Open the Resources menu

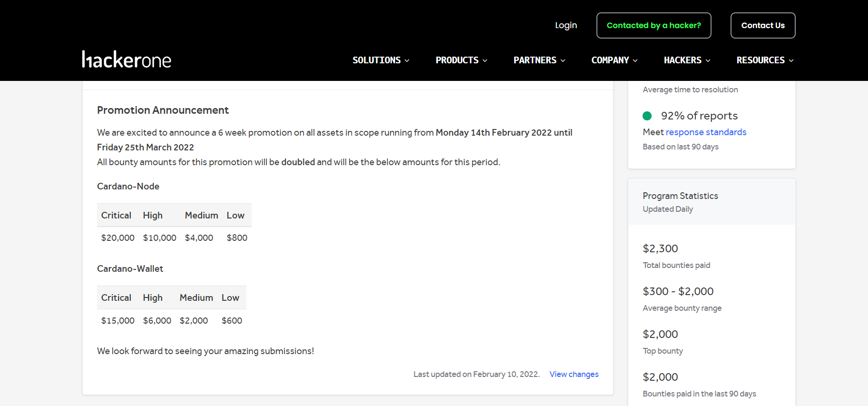click(765, 60)
